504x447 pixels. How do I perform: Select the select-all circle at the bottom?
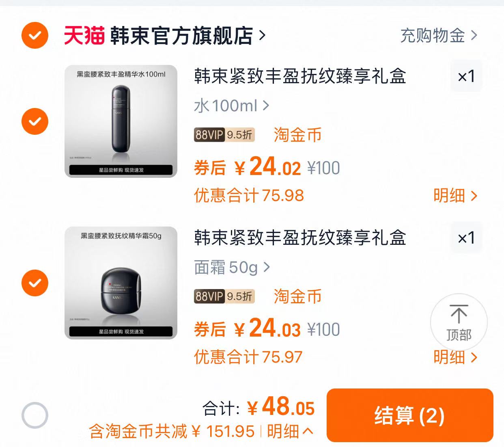35,415
